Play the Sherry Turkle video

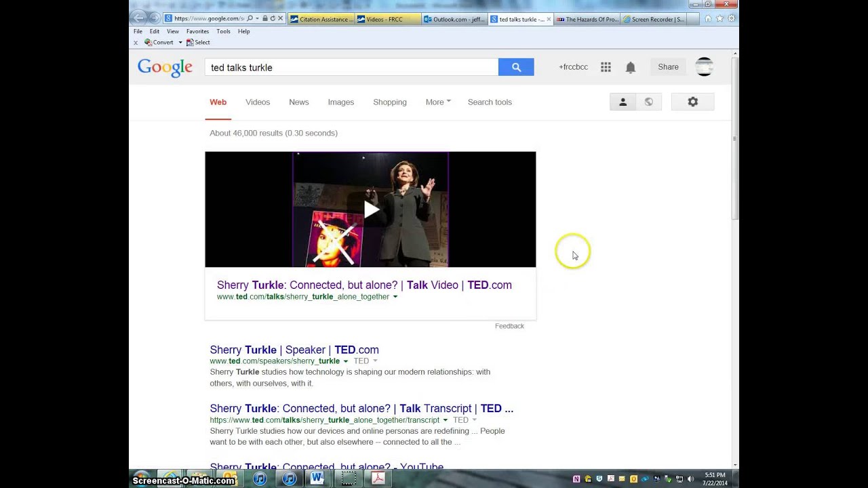click(x=370, y=209)
